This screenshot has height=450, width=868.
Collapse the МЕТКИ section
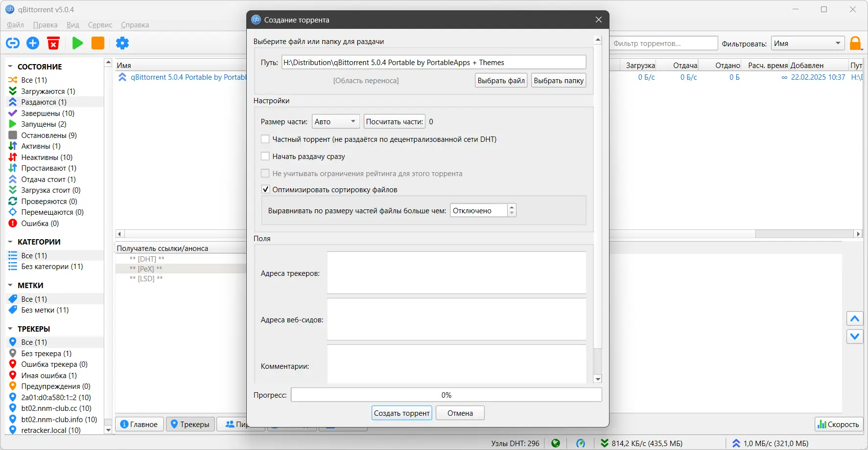(x=10, y=285)
